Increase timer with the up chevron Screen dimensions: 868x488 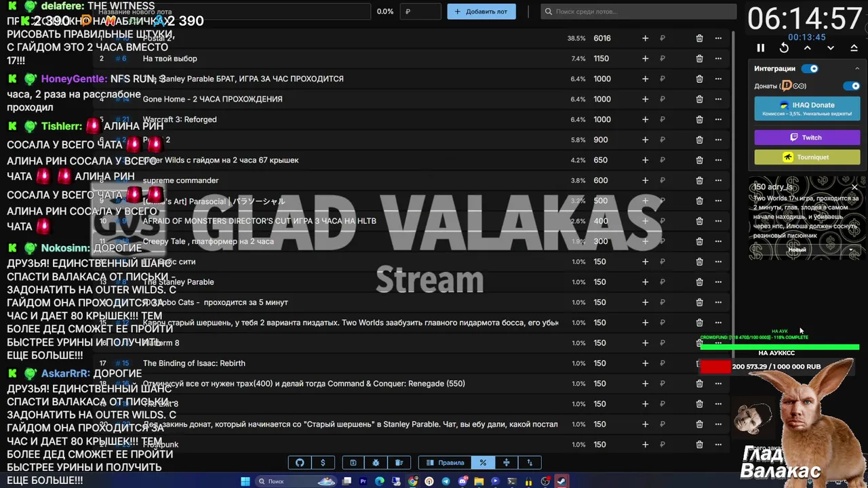click(807, 48)
